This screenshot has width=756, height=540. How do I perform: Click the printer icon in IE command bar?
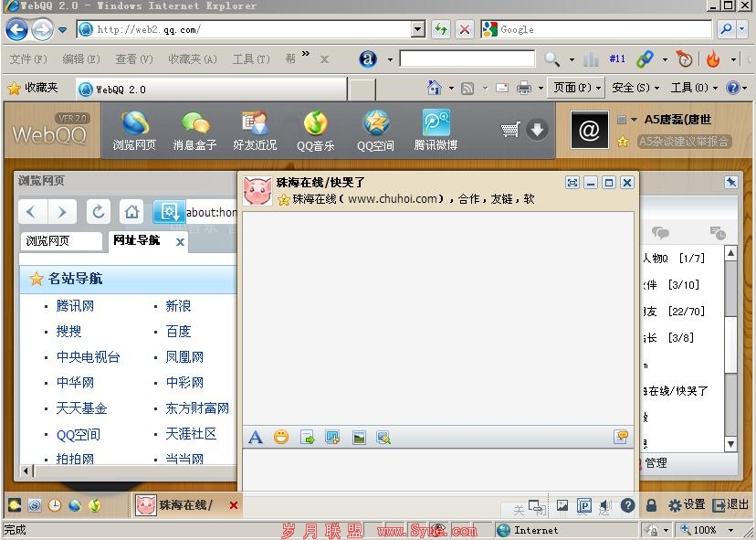(523, 88)
